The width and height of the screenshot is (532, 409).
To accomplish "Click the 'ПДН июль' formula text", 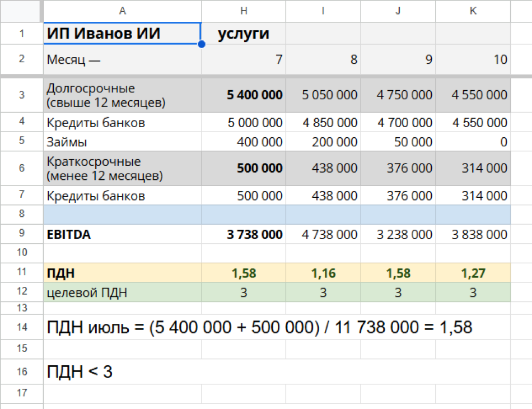I will [260, 327].
